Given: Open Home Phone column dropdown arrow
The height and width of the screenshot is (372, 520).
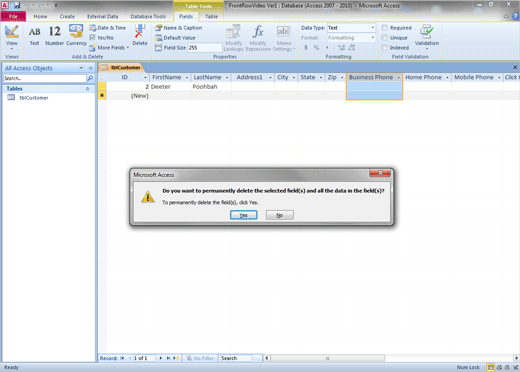Looking at the screenshot, I should [x=447, y=78].
